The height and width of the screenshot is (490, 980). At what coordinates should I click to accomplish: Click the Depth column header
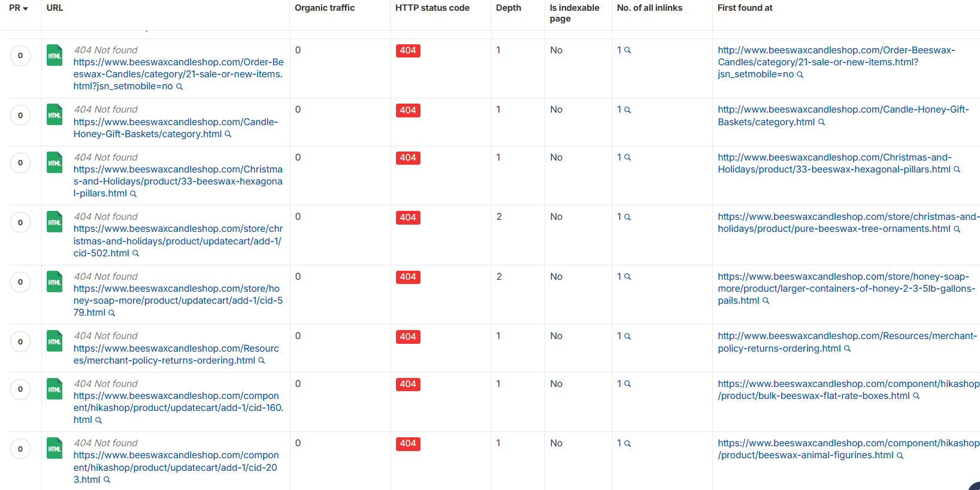coord(509,8)
